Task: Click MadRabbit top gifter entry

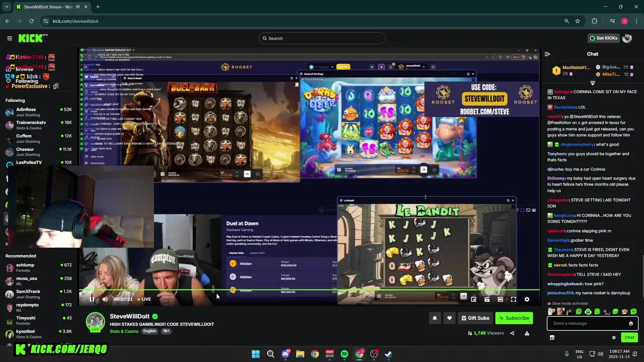Action: pos(571,70)
